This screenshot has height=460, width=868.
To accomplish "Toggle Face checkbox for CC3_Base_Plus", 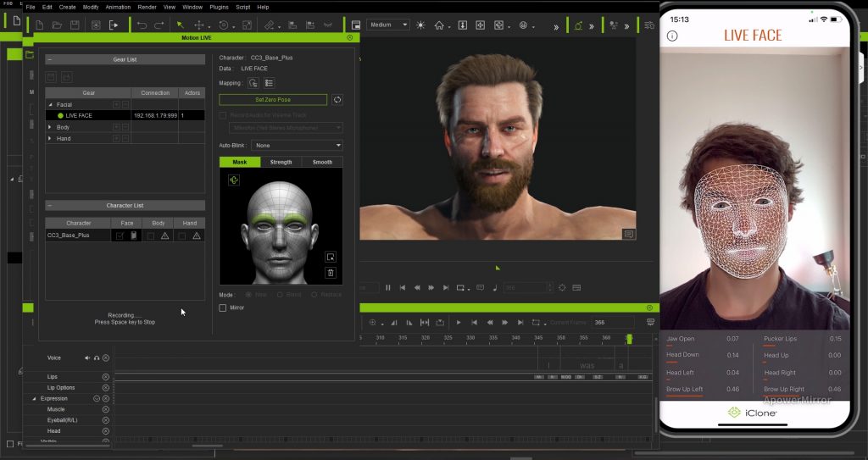I will coord(120,236).
